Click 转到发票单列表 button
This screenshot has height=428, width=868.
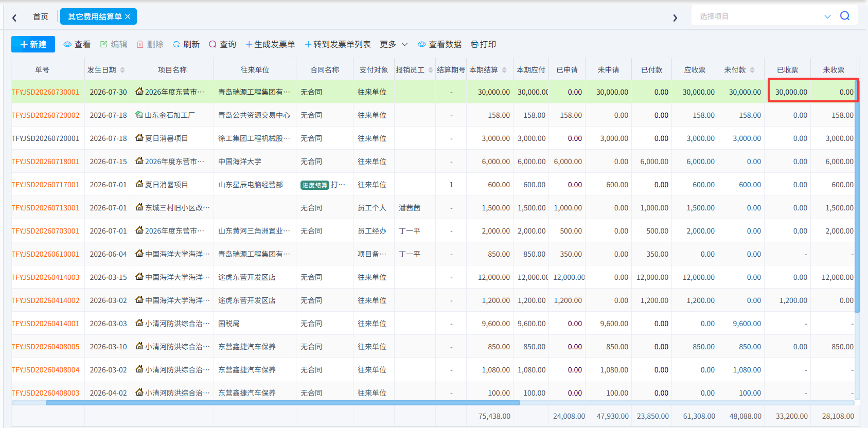(338, 44)
